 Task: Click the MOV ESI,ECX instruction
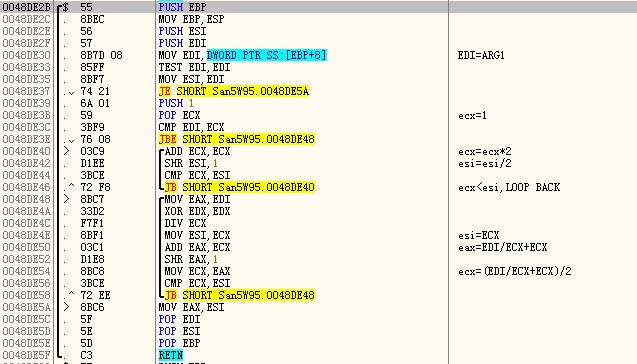coord(197,235)
